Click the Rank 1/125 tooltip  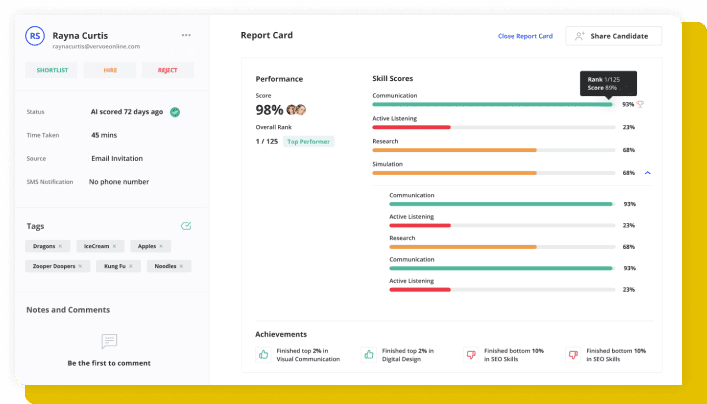pyautogui.click(x=608, y=83)
